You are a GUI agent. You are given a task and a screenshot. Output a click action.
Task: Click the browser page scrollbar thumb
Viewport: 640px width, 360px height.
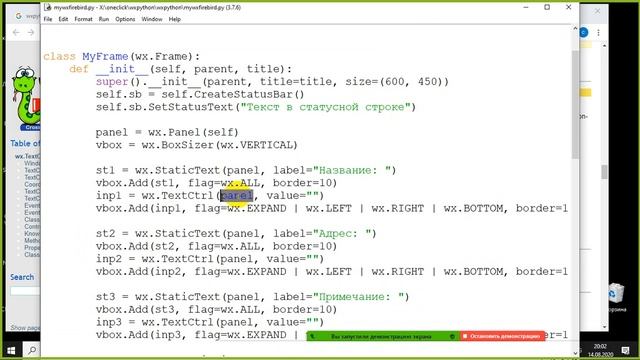pos(604,172)
